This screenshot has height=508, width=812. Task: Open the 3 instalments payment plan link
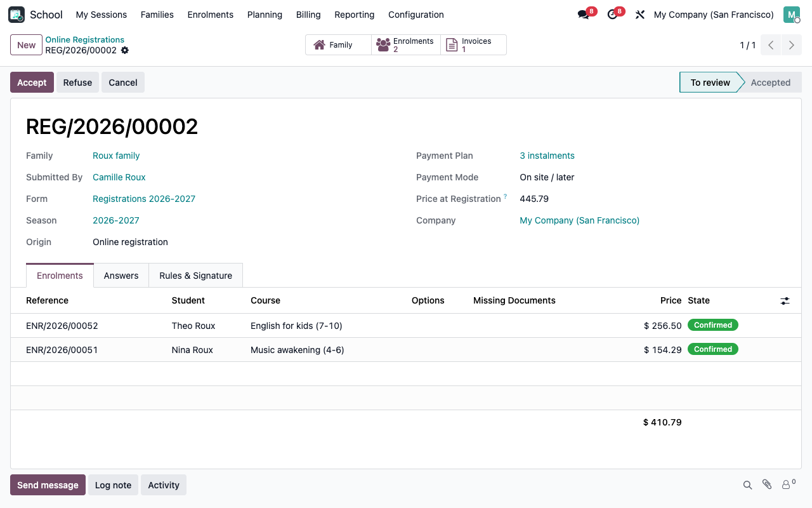547,156
